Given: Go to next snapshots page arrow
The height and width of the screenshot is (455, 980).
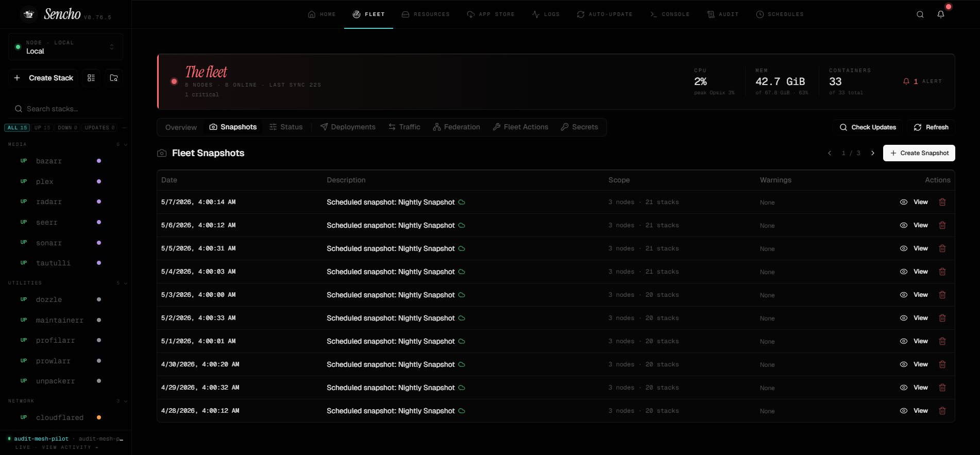Looking at the screenshot, I should click(873, 153).
